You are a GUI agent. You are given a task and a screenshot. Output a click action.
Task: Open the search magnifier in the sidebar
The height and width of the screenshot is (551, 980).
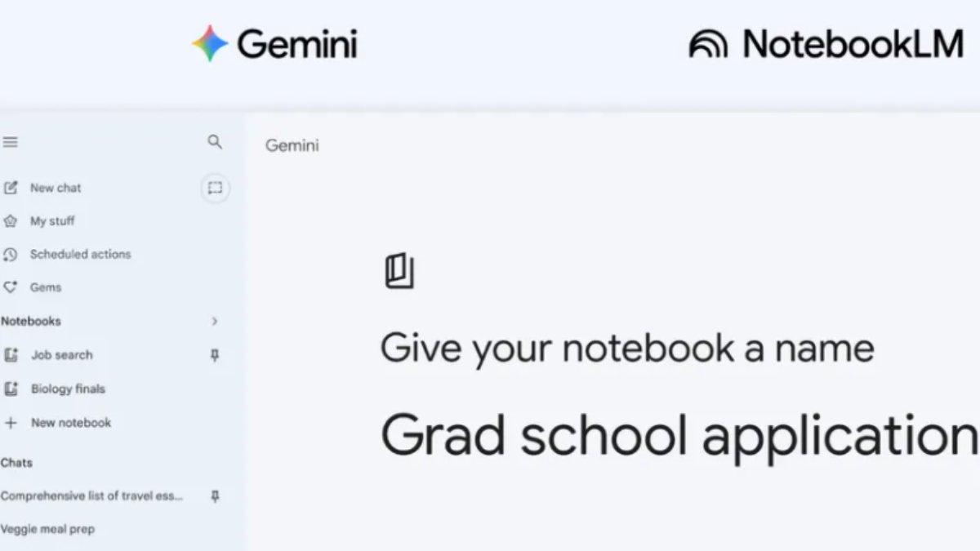[215, 142]
